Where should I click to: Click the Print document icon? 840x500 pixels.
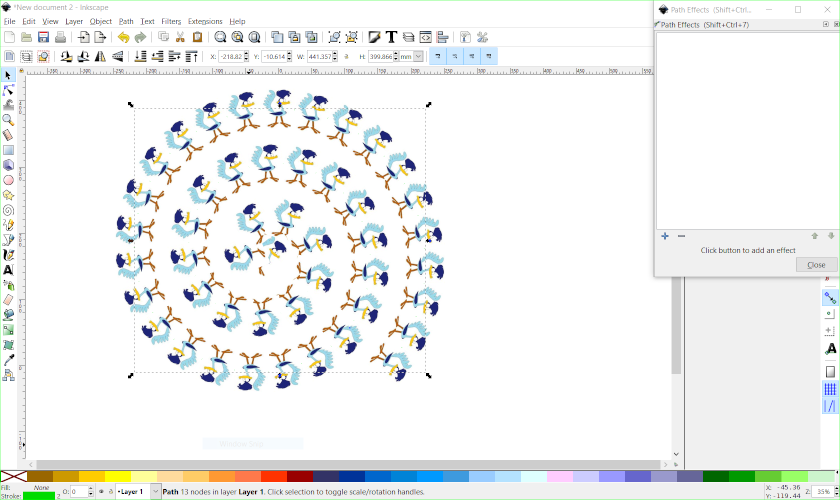(x=61, y=37)
